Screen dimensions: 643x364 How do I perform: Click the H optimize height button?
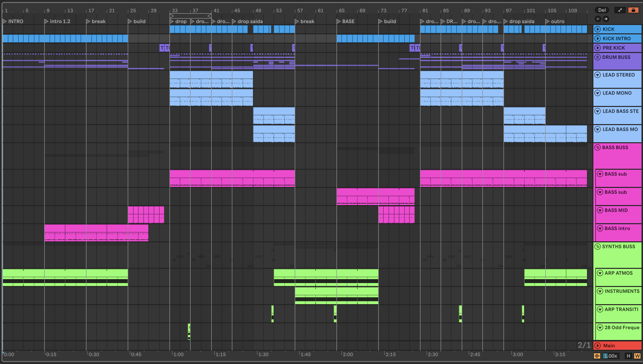tap(628, 356)
